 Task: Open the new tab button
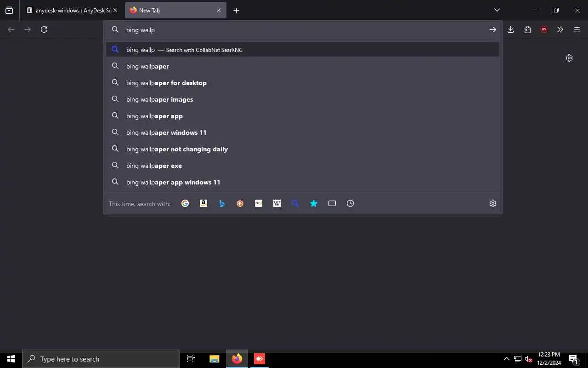click(236, 10)
